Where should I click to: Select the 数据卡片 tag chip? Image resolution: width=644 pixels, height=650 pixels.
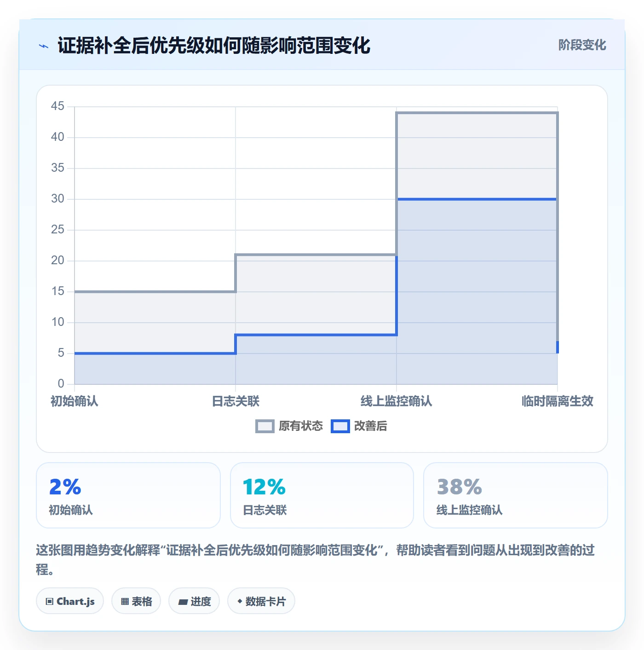(261, 601)
